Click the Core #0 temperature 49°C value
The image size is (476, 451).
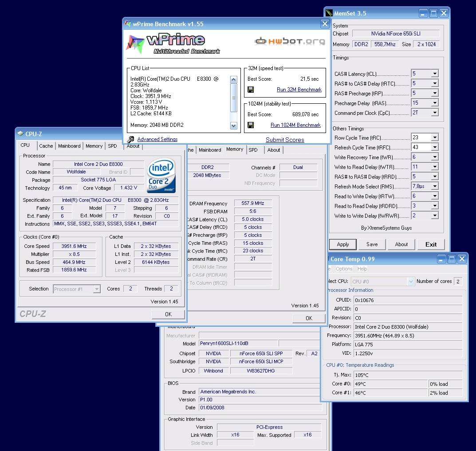[390, 384]
